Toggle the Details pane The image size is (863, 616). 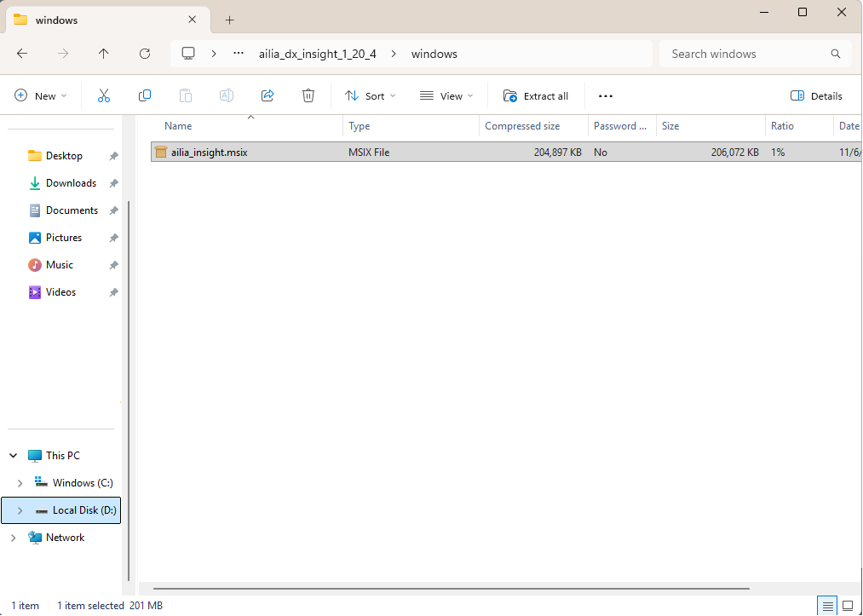click(x=816, y=96)
